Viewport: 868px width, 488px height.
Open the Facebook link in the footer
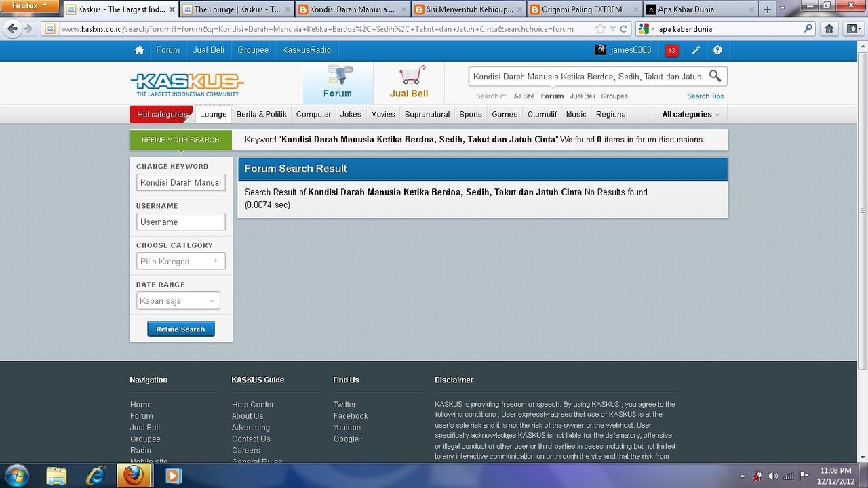pos(351,416)
